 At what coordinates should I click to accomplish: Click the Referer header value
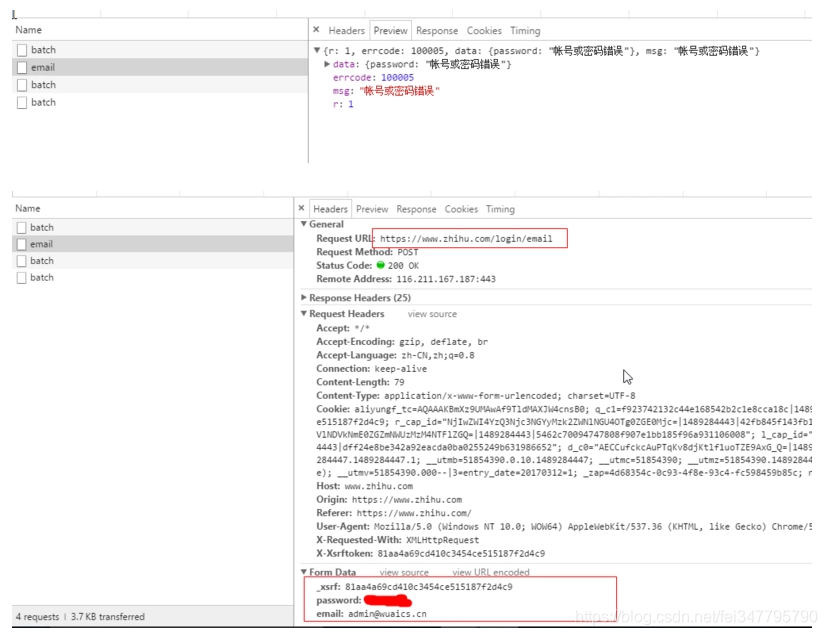coord(414,513)
